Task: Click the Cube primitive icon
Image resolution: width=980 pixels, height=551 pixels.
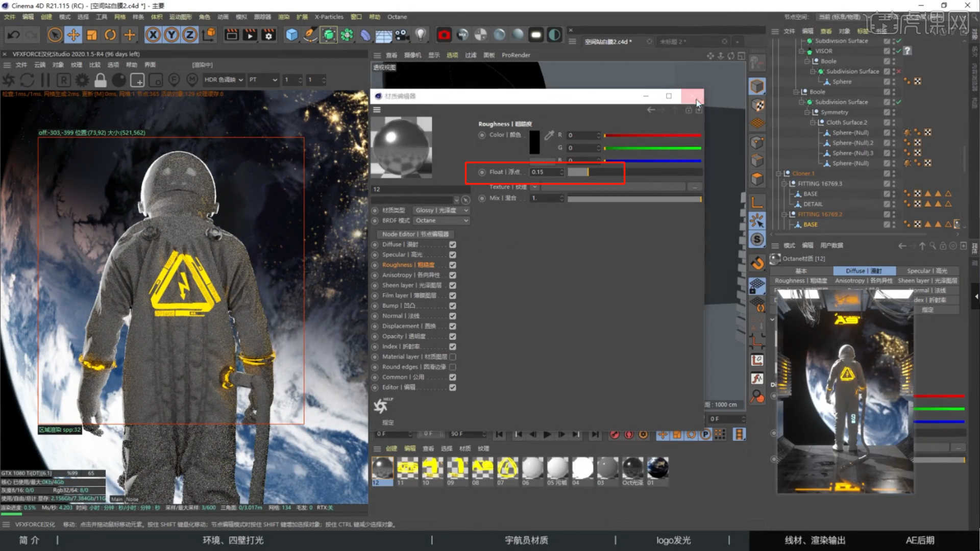Action: (291, 35)
